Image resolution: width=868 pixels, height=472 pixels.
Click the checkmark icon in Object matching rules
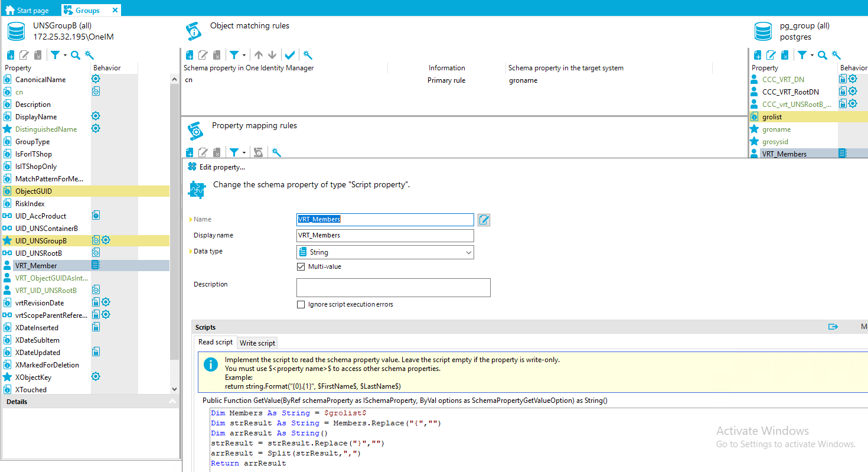click(290, 55)
